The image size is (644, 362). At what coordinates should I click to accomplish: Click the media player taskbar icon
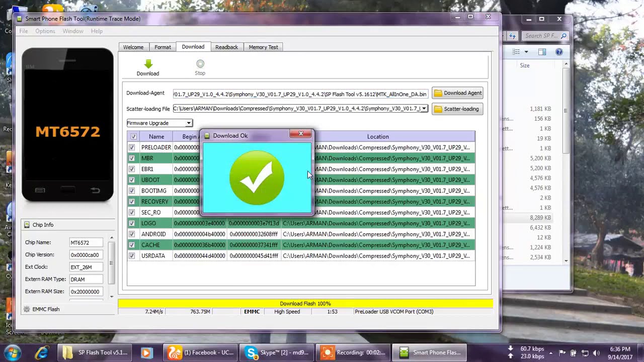pyautogui.click(x=146, y=352)
